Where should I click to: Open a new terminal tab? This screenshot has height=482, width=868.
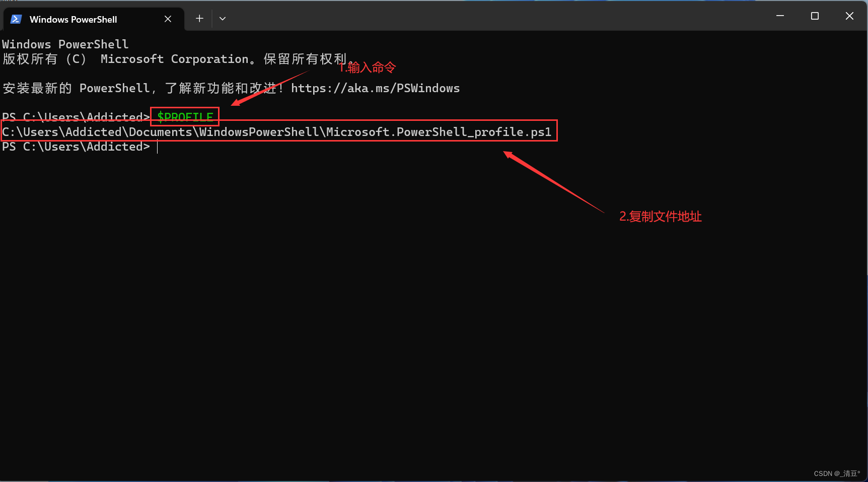tap(199, 19)
